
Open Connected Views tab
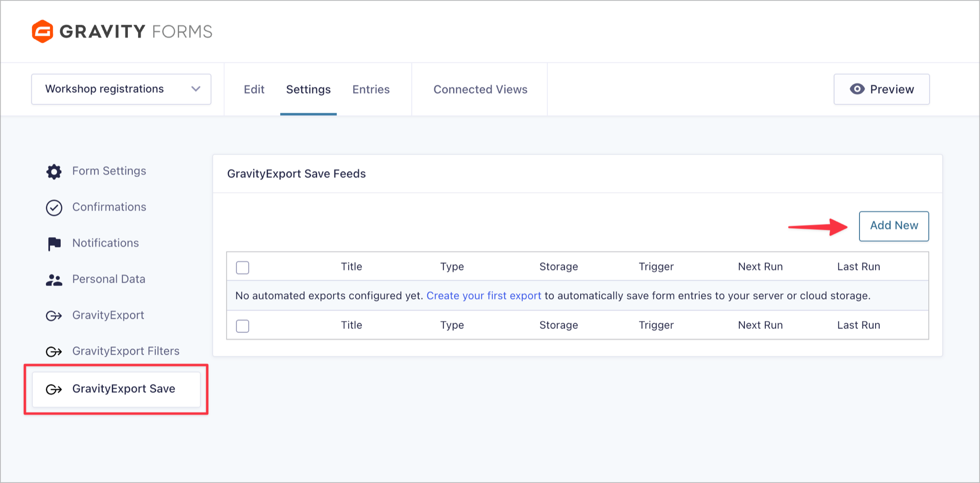click(480, 89)
